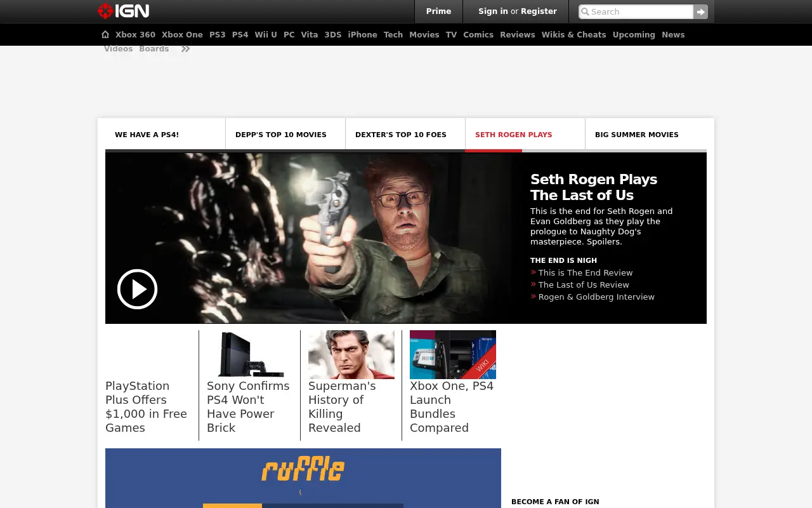Screen dimensions: 812x508
Task: Submit search with arrow button
Action: (x=700, y=11)
